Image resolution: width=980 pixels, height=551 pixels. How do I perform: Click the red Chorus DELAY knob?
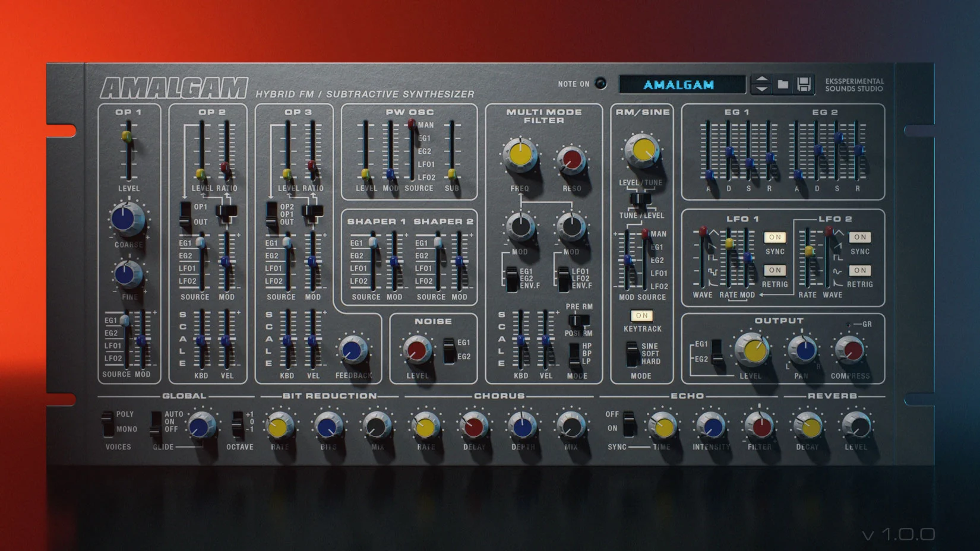[474, 426]
